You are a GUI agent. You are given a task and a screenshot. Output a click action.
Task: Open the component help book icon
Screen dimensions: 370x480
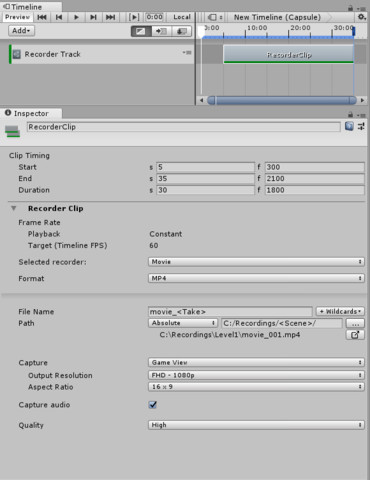coord(349,126)
